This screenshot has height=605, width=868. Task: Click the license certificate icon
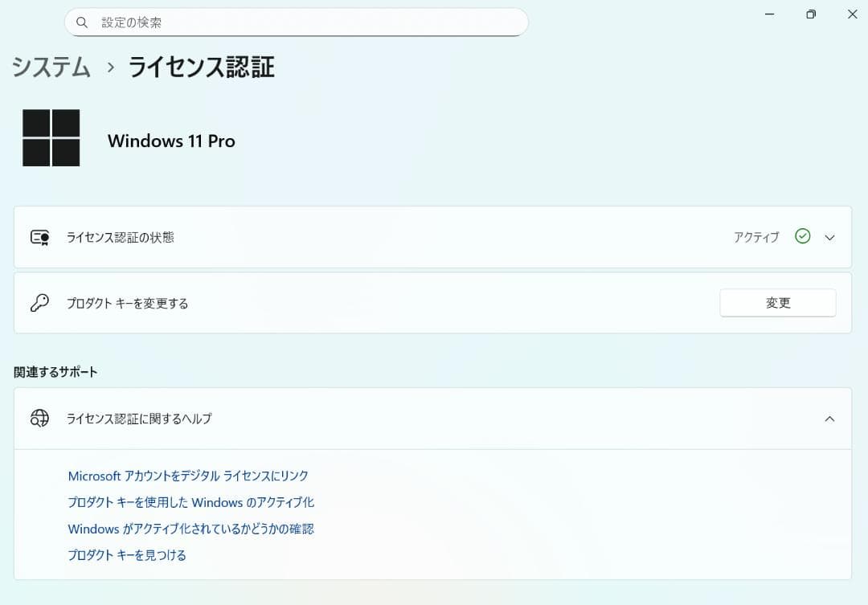point(39,237)
